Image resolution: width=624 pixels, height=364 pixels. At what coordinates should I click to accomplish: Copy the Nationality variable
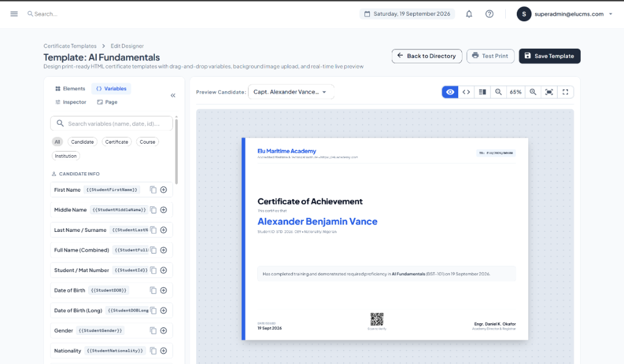pyautogui.click(x=153, y=351)
